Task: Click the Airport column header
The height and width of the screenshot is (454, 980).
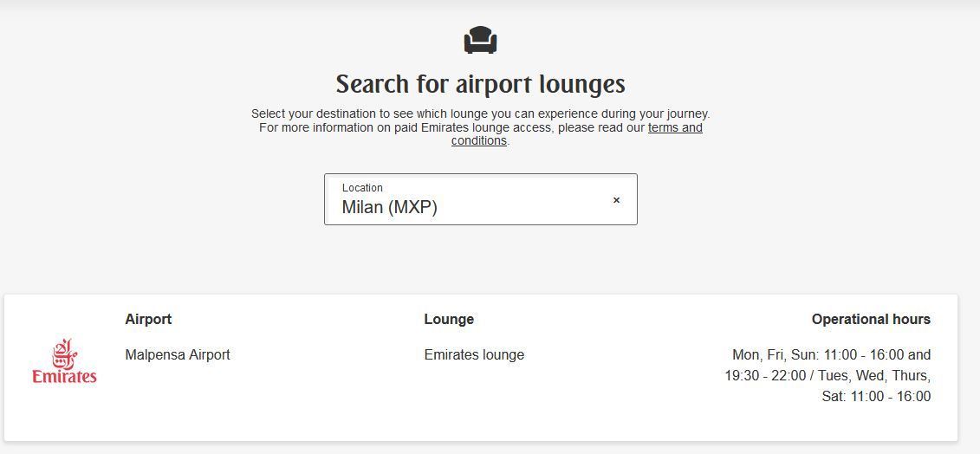Action: (148, 319)
